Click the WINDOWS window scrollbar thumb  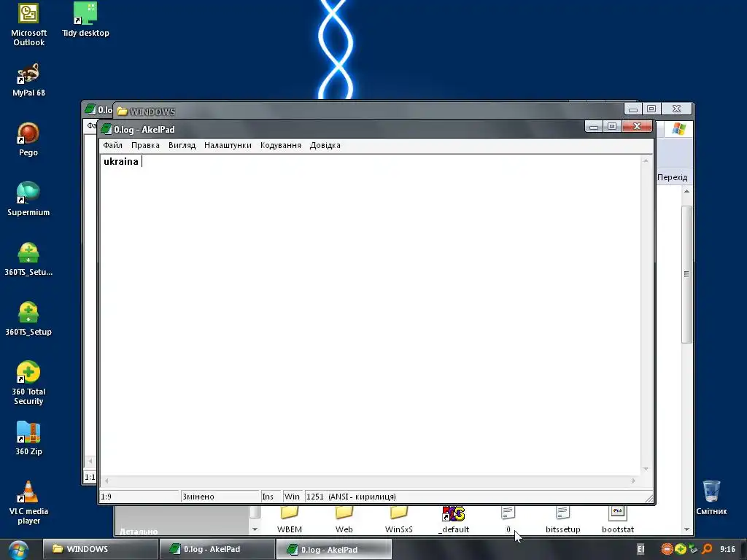point(686,274)
